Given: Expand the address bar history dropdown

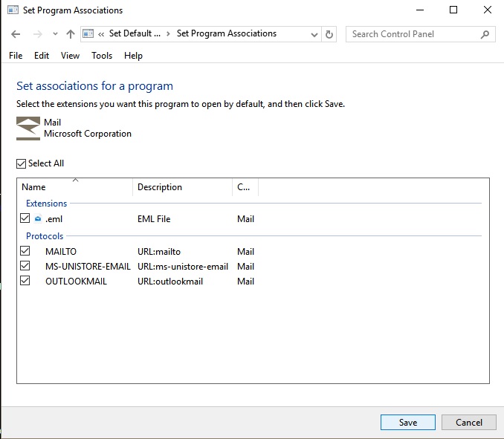Looking at the screenshot, I should [x=314, y=34].
